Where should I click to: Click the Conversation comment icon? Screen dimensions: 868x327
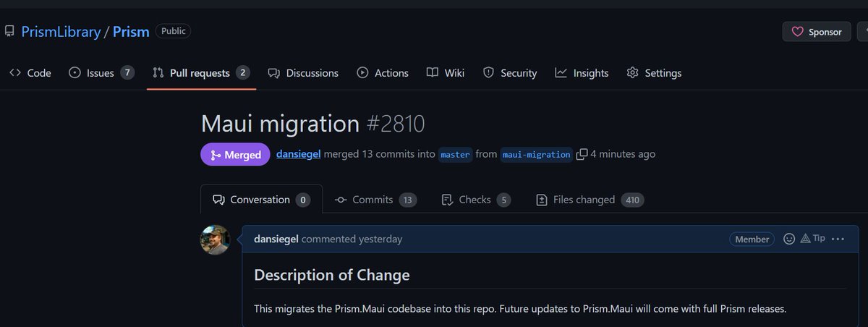pyautogui.click(x=218, y=200)
